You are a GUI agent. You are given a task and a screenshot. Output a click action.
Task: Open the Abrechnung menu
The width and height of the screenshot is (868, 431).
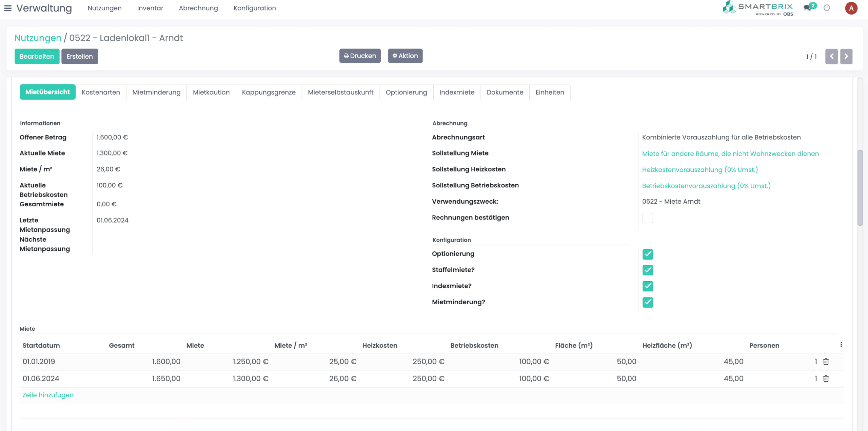tap(198, 8)
